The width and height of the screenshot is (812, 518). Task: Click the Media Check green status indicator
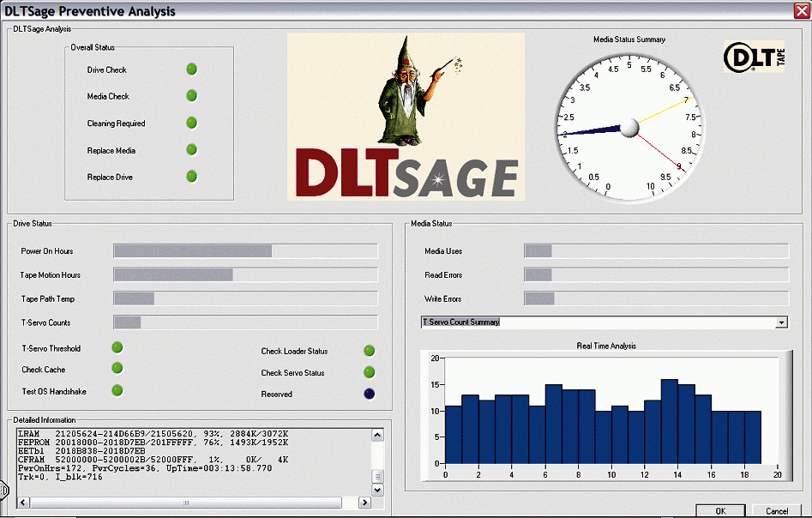click(x=191, y=95)
